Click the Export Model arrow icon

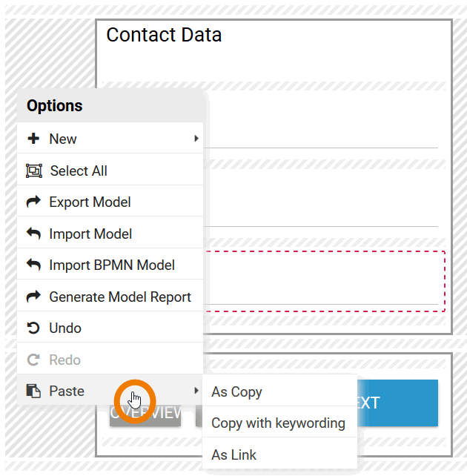click(x=33, y=202)
